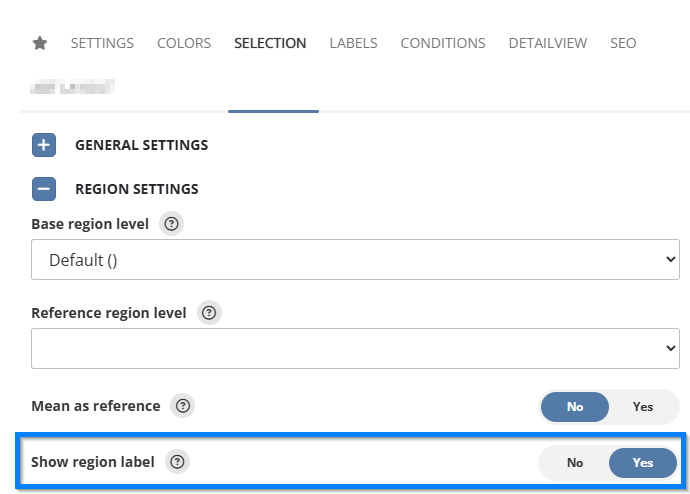Set Mean as reference to No
This screenshot has width=690, height=494.
point(575,407)
